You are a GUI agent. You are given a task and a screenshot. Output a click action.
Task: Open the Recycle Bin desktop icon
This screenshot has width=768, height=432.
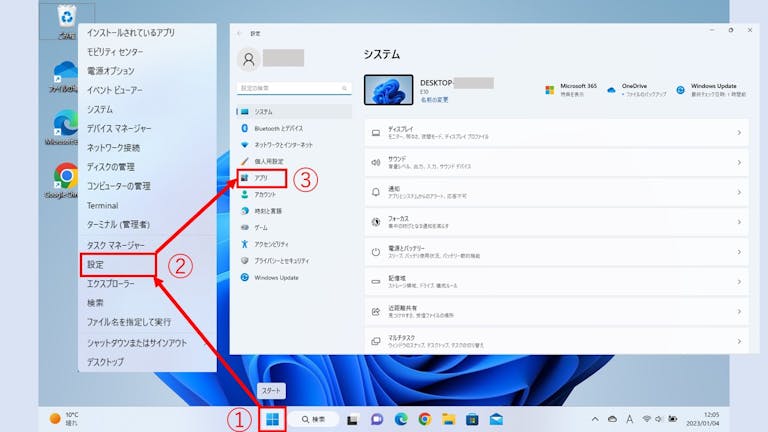point(67,21)
